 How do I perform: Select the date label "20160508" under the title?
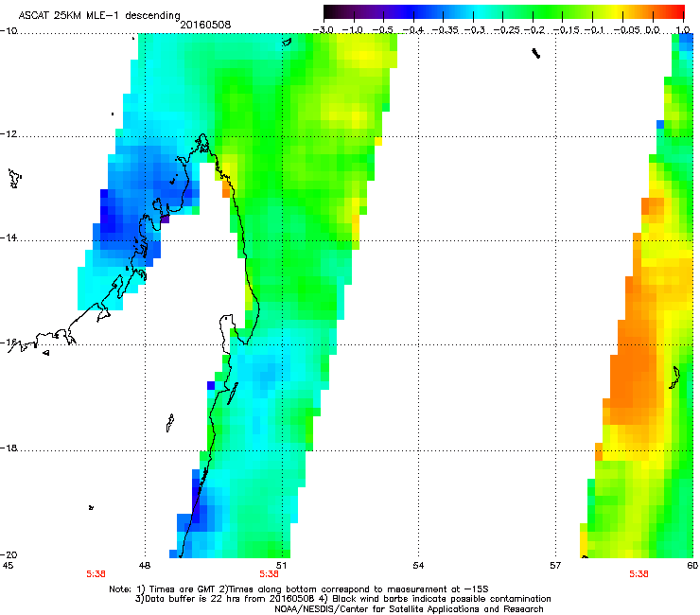click(205, 25)
